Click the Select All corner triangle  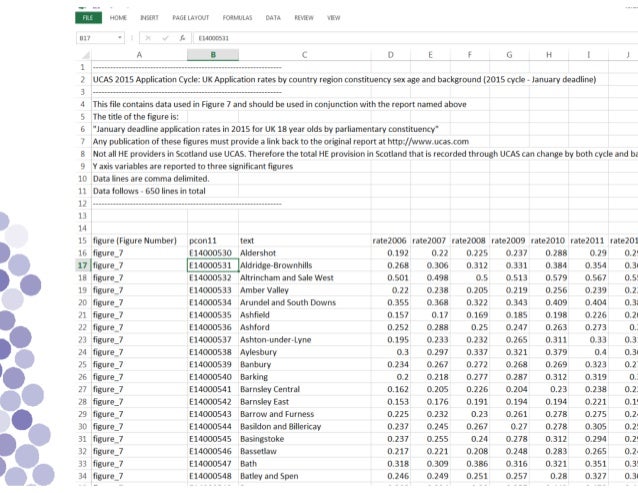[x=85, y=55]
